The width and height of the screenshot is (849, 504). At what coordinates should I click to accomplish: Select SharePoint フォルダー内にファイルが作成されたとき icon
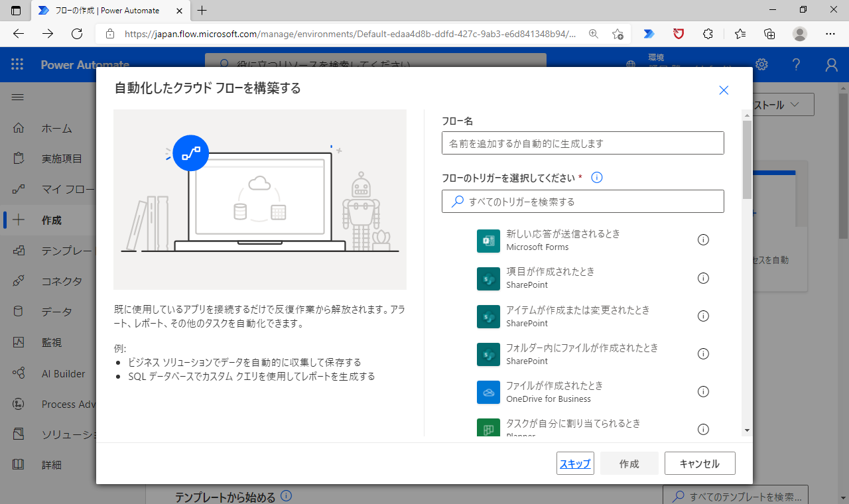pos(488,354)
